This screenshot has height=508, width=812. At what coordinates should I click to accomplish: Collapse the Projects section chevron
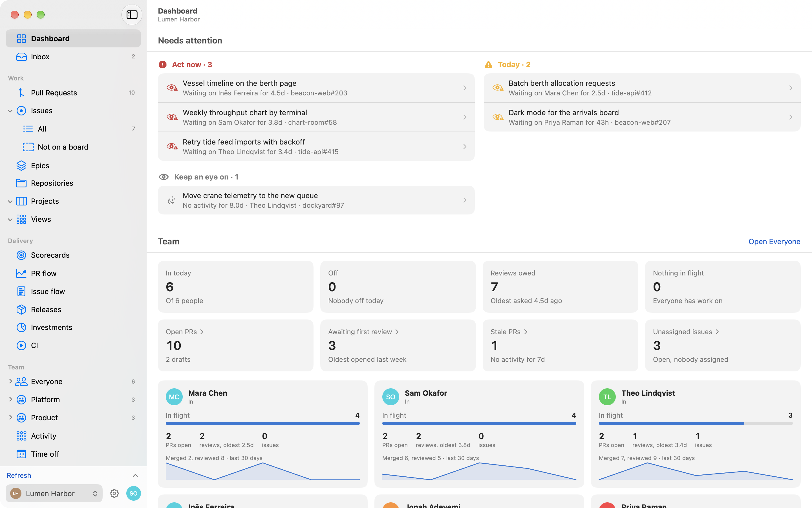coord(10,201)
